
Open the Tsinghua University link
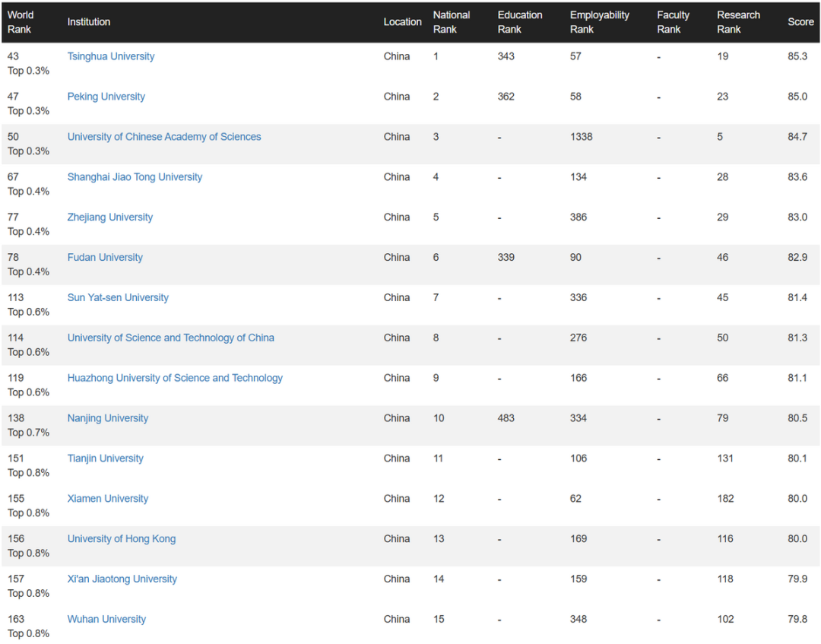pos(110,56)
